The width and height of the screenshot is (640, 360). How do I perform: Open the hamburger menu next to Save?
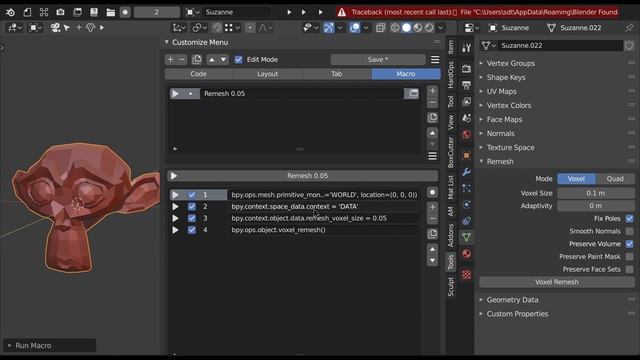tap(435, 60)
